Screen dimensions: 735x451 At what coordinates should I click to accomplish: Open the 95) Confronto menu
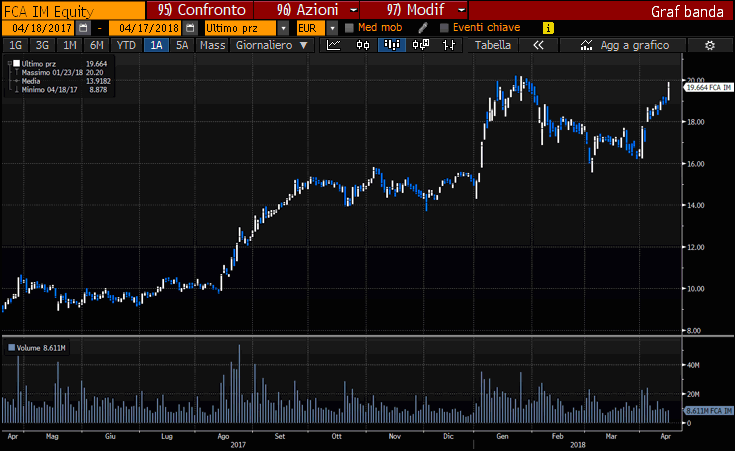[x=201, y=10]
